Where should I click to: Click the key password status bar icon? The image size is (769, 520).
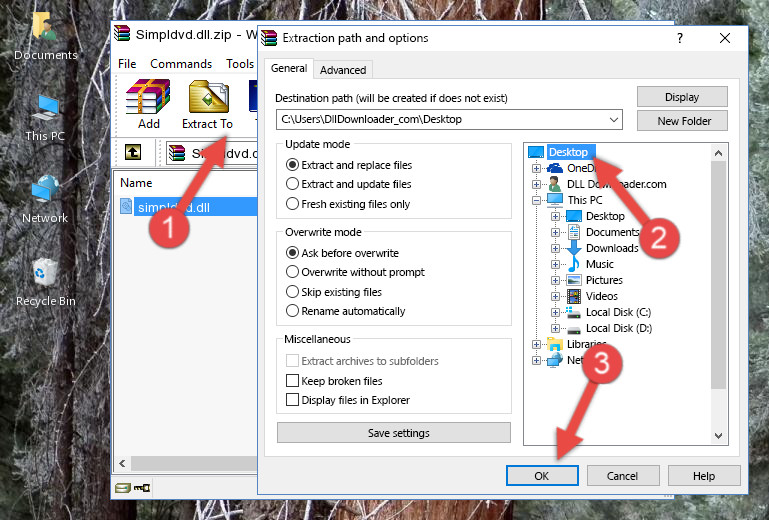click(142, 488)
